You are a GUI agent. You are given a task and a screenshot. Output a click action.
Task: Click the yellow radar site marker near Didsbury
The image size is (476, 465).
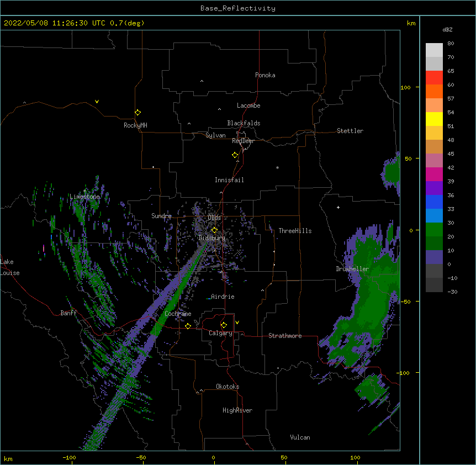(214, 230)
